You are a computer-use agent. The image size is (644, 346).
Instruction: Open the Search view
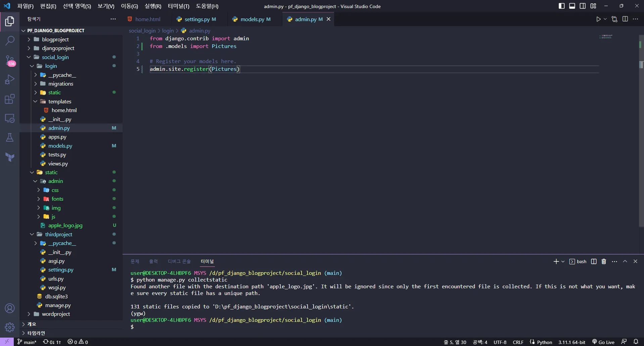point(10,41)
